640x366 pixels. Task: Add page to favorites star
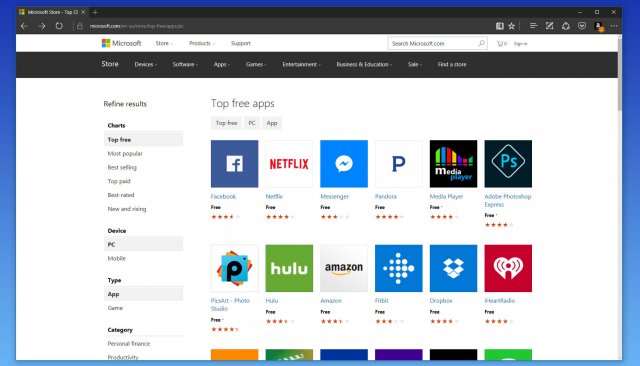pyautogui.click(x=511, y=26)
